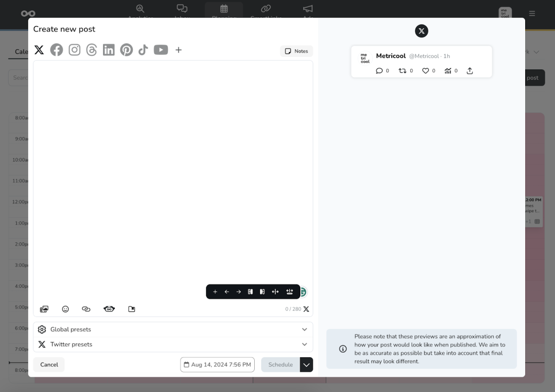
Task: Click the reply icon in tweet preview
Action: click(x=379, y=71)
